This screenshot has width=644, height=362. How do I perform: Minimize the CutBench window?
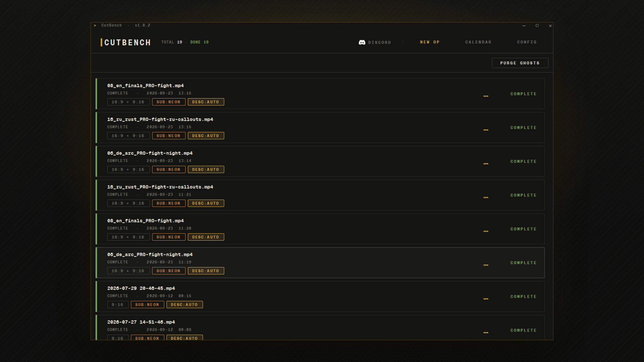pos(524,26)
